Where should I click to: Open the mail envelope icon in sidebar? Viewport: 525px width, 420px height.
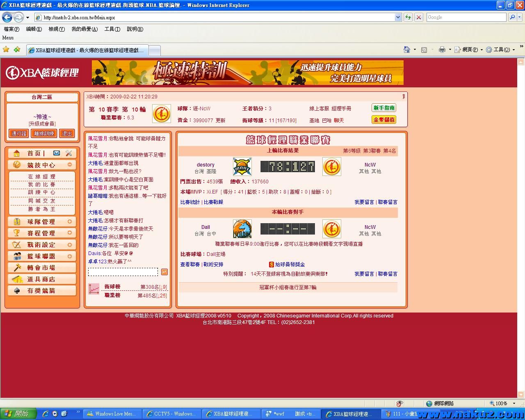point(57,153)
